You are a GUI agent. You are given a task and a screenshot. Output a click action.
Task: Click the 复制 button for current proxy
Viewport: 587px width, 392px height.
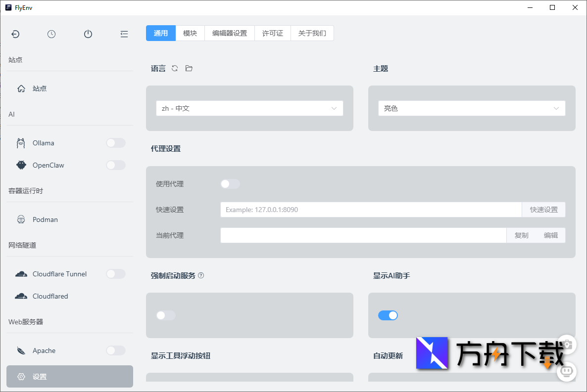[x=521, y=235]
